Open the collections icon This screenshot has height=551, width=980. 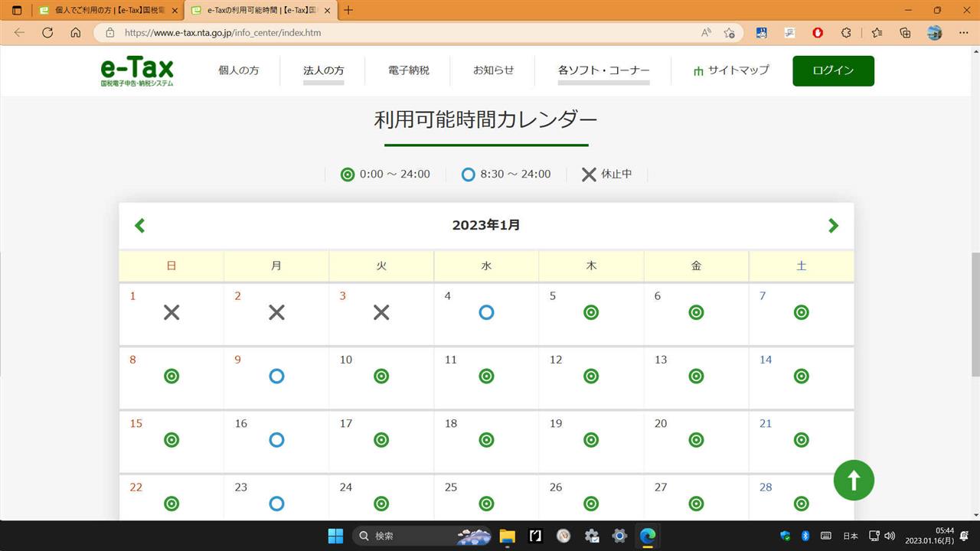905,33
